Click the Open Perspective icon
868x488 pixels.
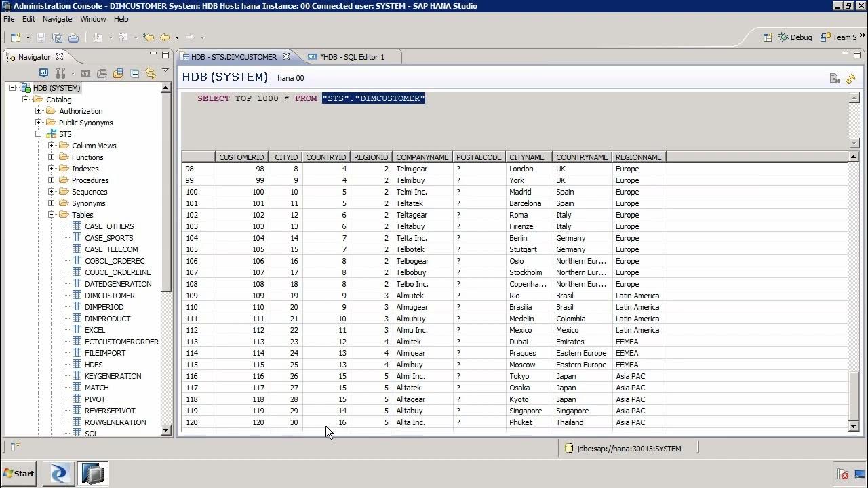[768, 37]
